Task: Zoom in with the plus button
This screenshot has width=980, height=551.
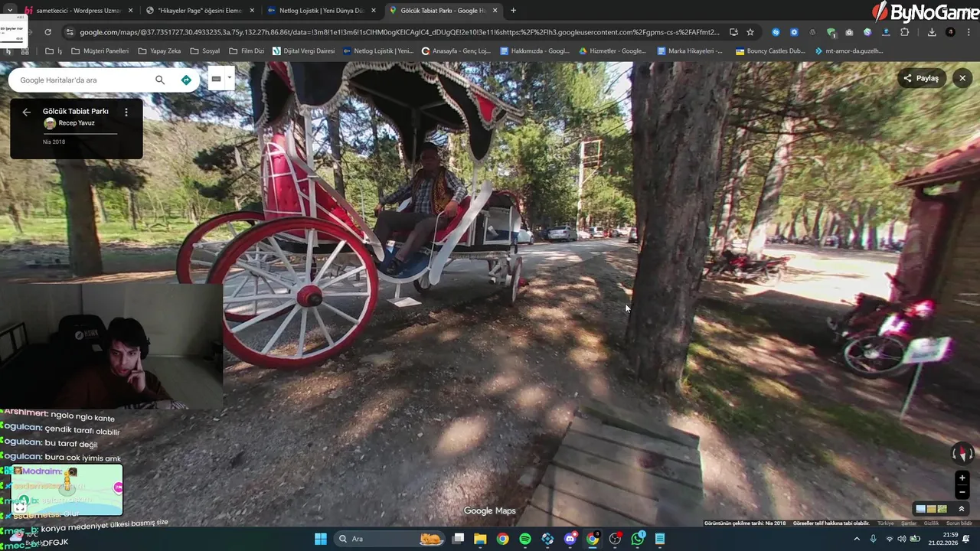Action: (962, 478)
